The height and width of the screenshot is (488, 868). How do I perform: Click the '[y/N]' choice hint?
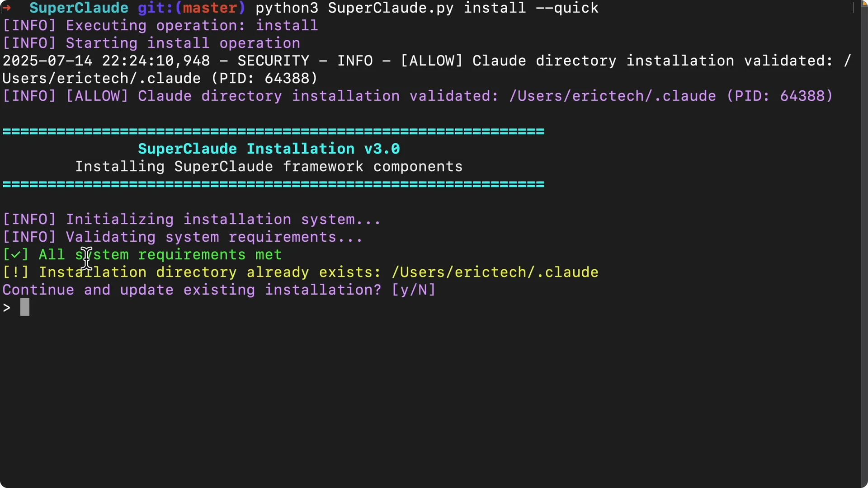[414, 290]
